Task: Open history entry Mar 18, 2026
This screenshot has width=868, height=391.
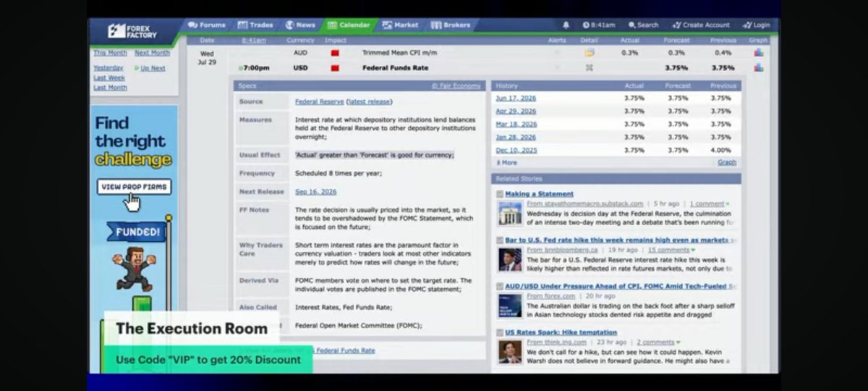Action: tap(516, 125)
